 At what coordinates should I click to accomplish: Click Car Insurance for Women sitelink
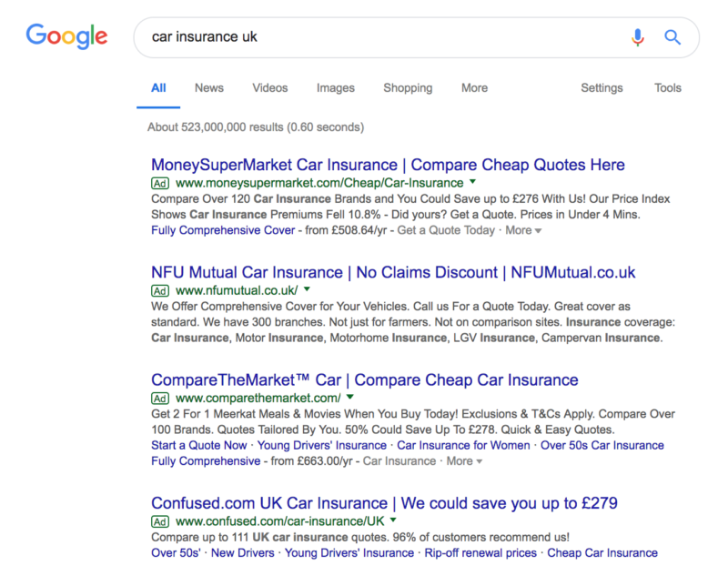[463, 445]
